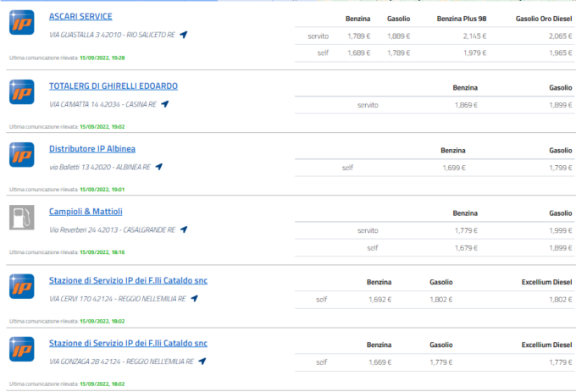
Task: Click Via Gonzaga Excellium Diesel header
Action: click(x=546, y=345)
